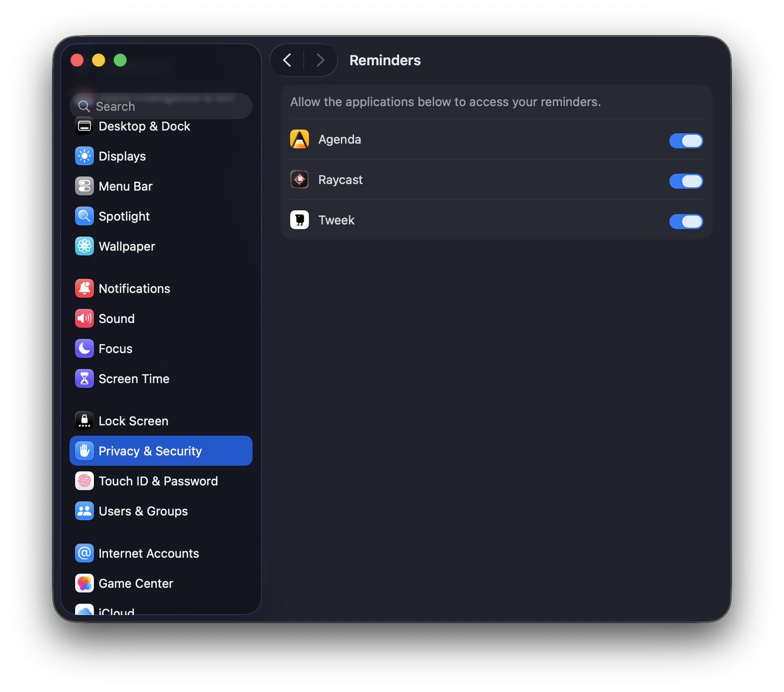
Task: Click the Agenda app icon
Action: pos(300,139)
